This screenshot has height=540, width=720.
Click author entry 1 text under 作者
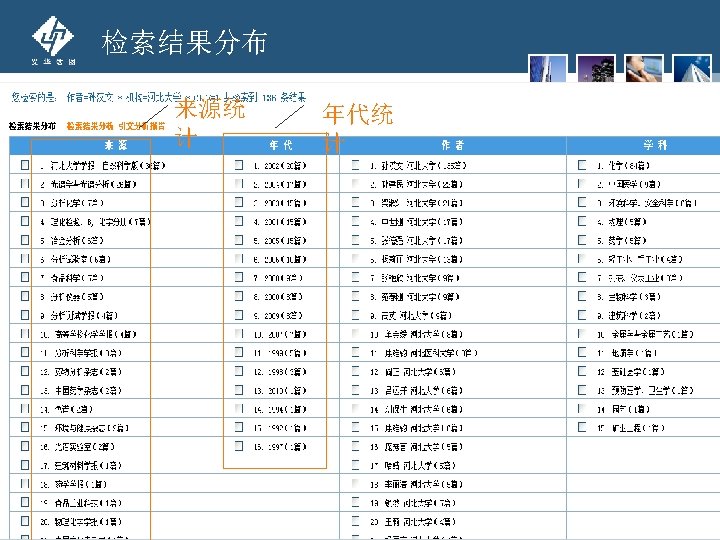point(423,165)
